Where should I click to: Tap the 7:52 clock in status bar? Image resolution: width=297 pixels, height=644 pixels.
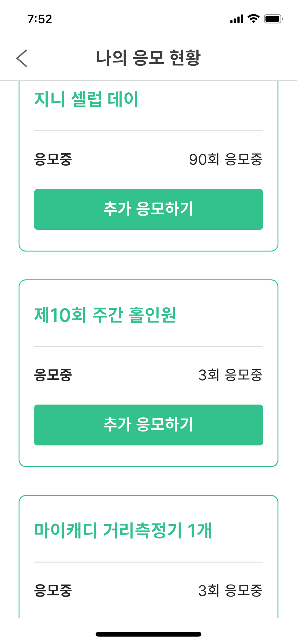(40, 19)
